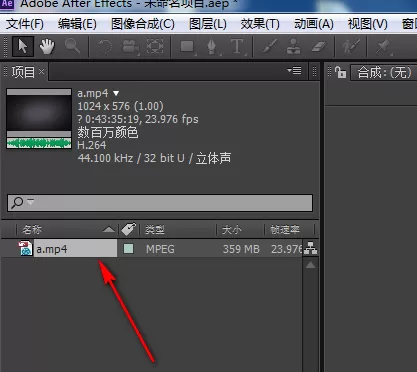The width and height of the screenshot is (417, 372).
Task: Open the 编辑(E) menu
Action: (77, 24)
